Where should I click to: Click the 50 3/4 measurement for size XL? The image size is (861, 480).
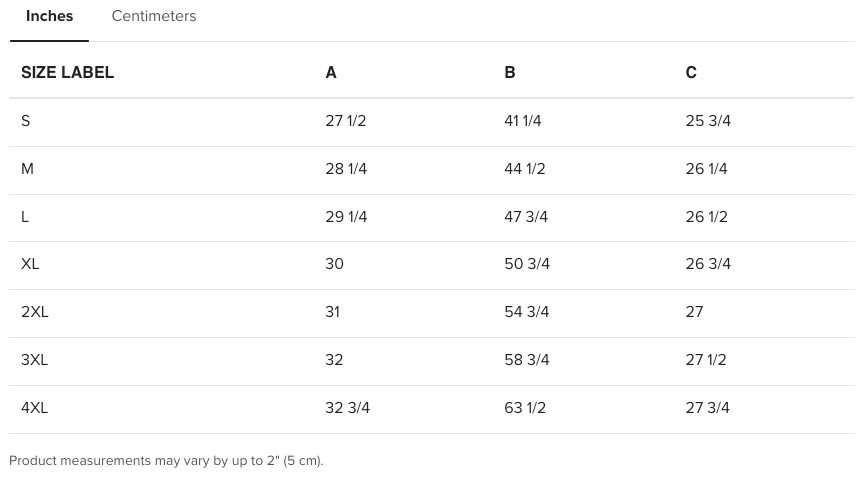pyautogui.click(x=527, y=264)
